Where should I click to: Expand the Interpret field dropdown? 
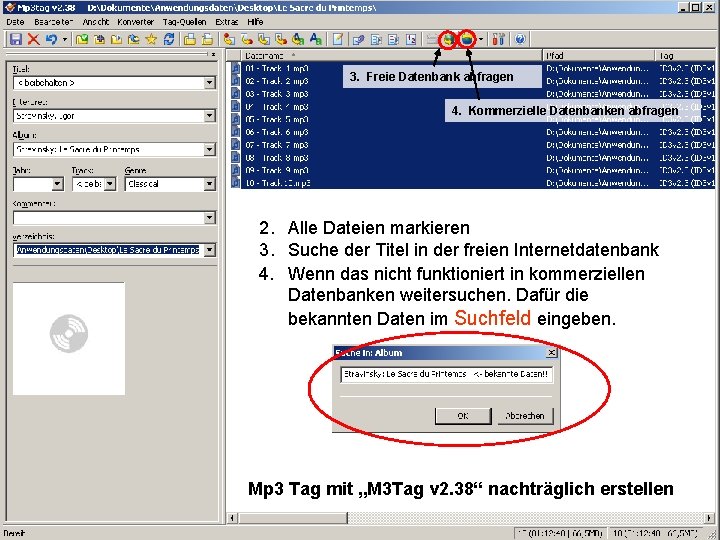209,116
